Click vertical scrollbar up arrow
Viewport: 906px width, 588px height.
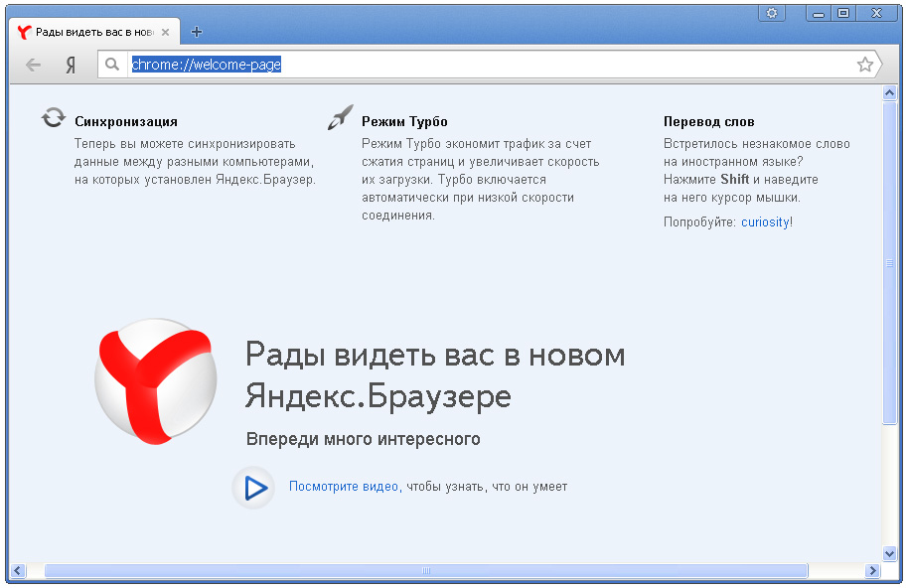(x=890, y=92)
